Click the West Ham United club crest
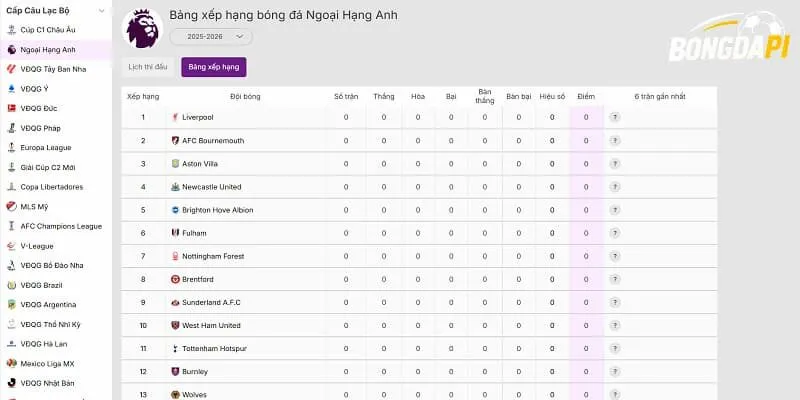The width and height of the screenshot is (800, 400). (176, 326)
